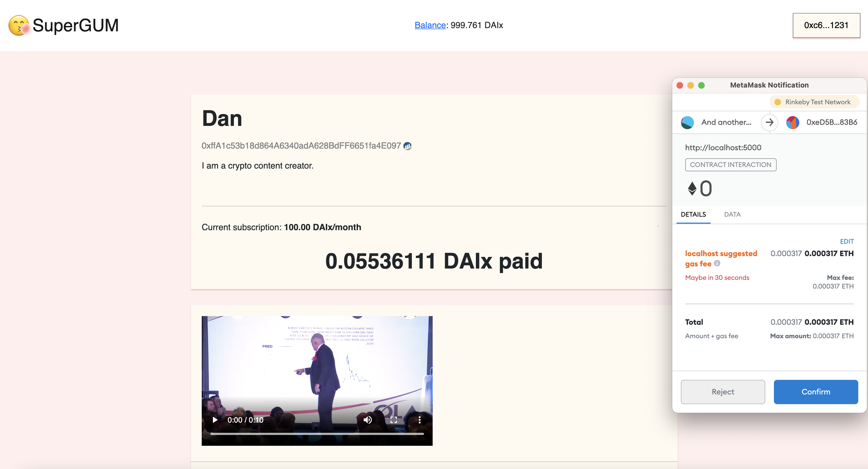Screen dimensions: 868x469
Task: Click the wallet address icon next to Dan's address
Action: [408, 146]
